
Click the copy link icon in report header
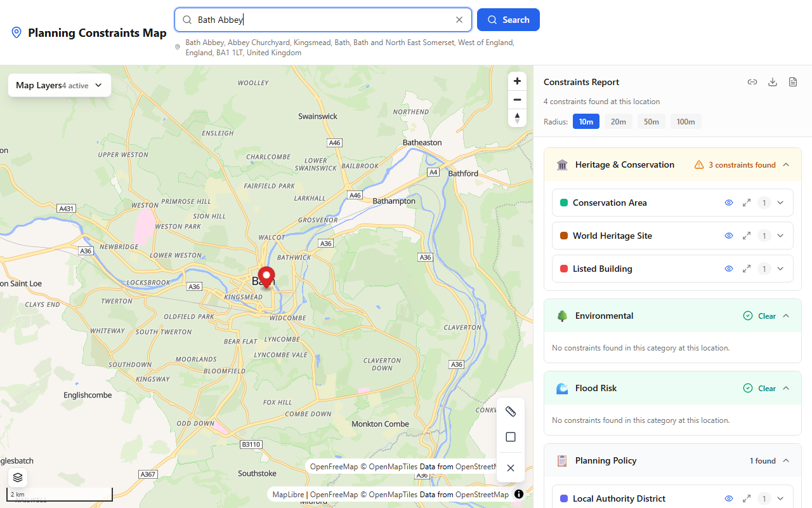tap(752, 82)
